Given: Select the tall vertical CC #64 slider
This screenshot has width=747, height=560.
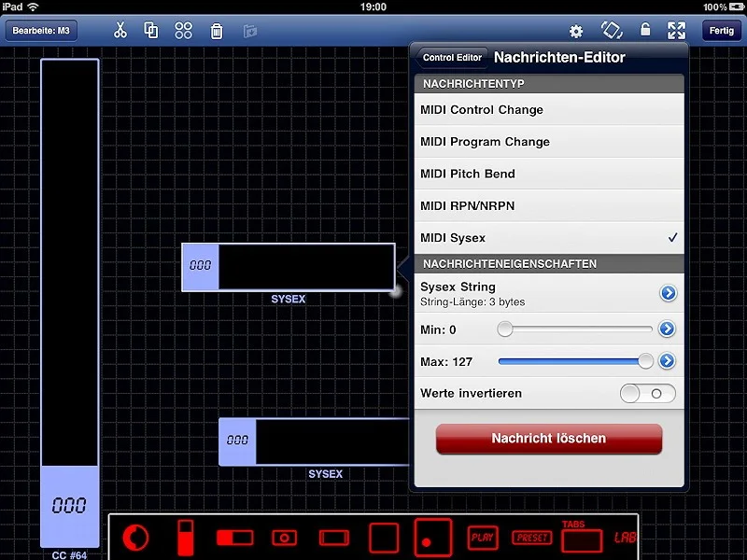Looking at the screenshot, I should point(70,302).
